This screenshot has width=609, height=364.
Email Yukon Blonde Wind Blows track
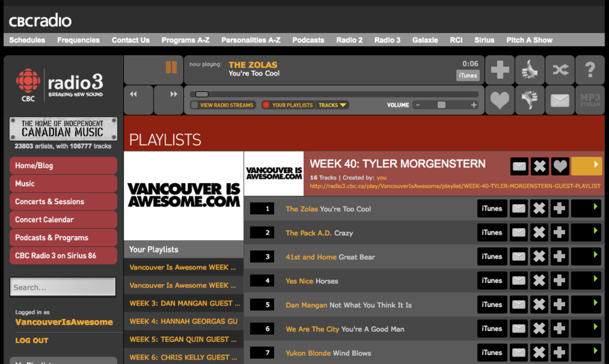click(x=518, y=353)
